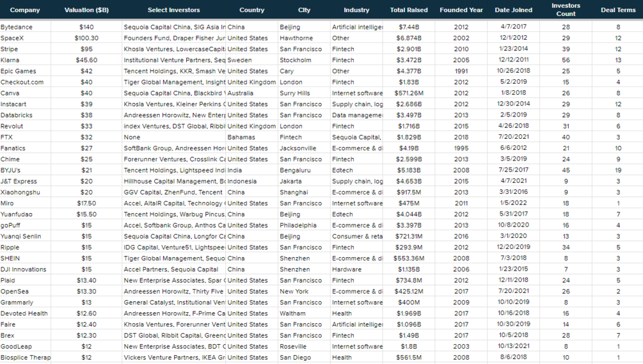The width and height of the screenshot is (643, 364).
Task: Select the OpenSea company cell
Action: (x=26, y=292)
